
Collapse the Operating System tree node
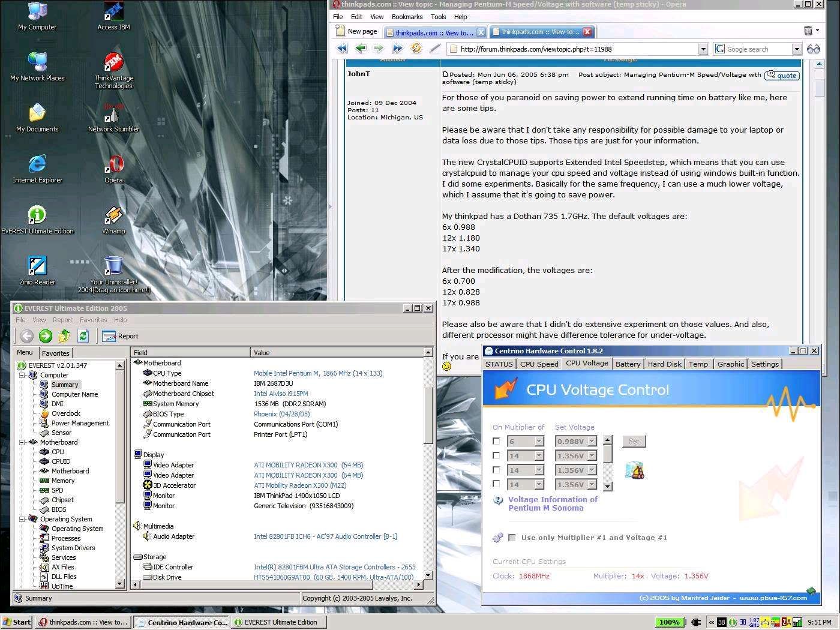[x=22, y=519]
